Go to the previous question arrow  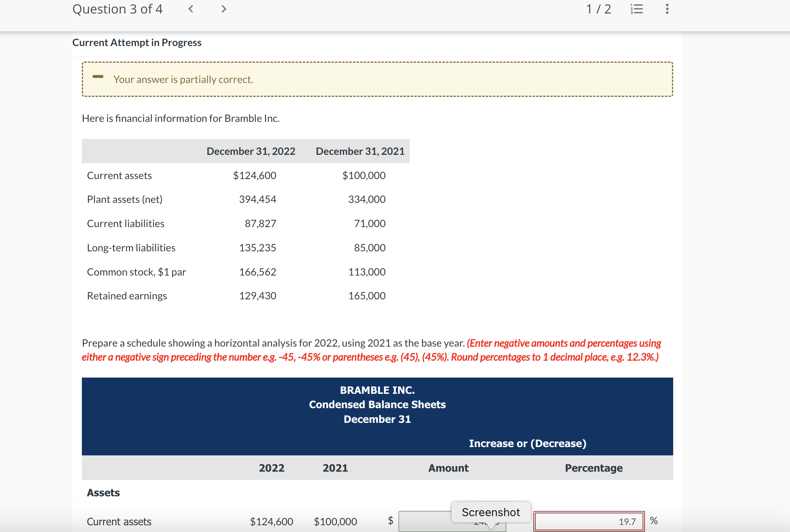point(191,9)
